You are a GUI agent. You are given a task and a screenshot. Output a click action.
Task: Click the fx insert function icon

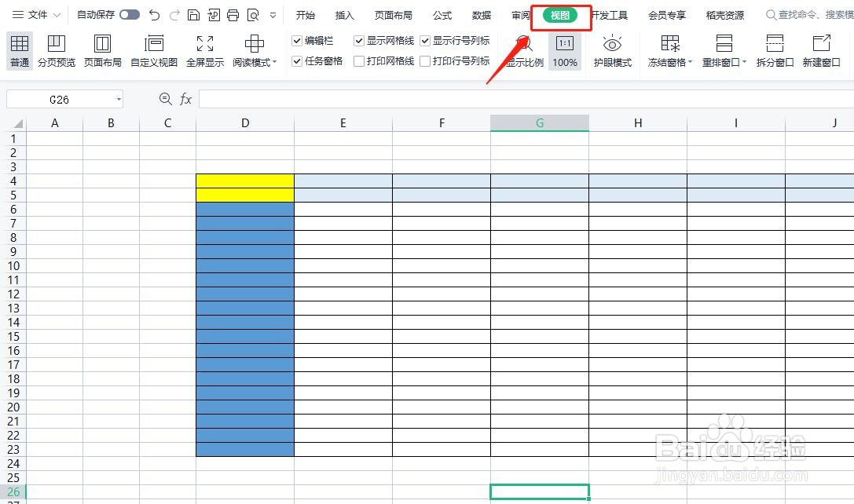coord(185,99)
